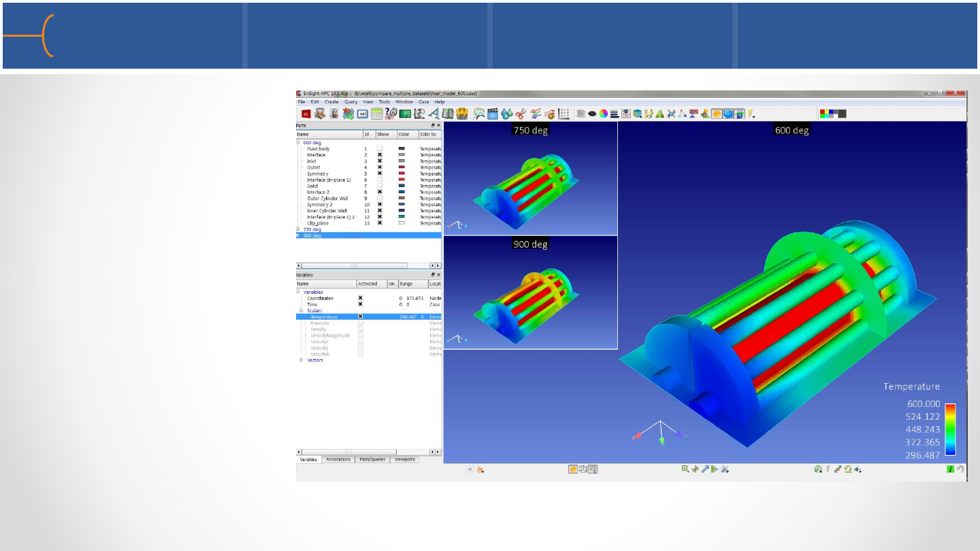Viewport: 980px width, 551px height.
Task: Click the red 'm' icon in toolbar
Action: click(x=307, y=114)
